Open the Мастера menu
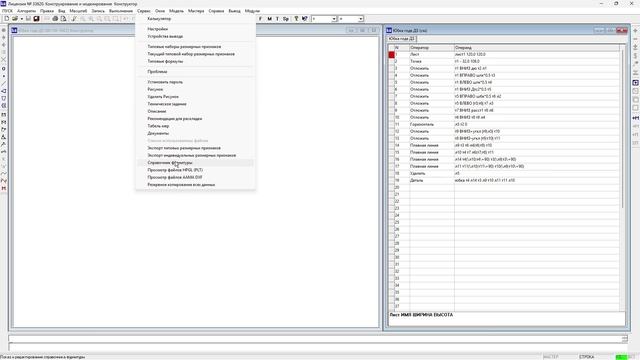The height and width of the screenshot is (360, 640). (x=196, y=11)
